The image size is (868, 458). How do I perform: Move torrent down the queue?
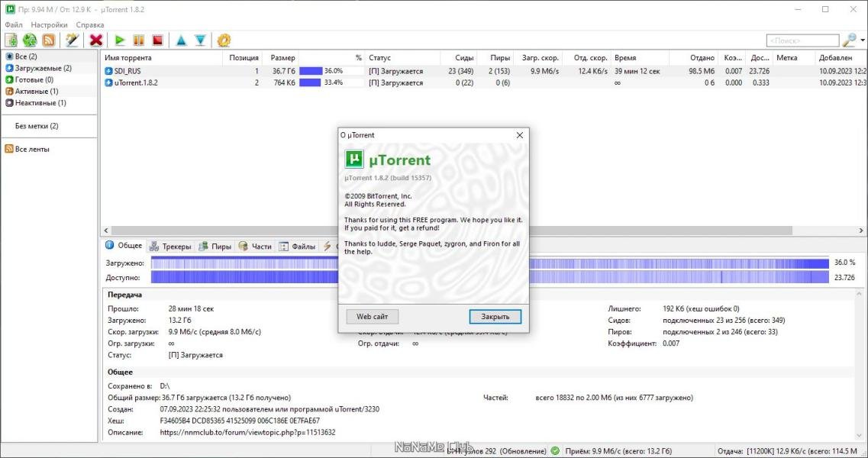200,40
